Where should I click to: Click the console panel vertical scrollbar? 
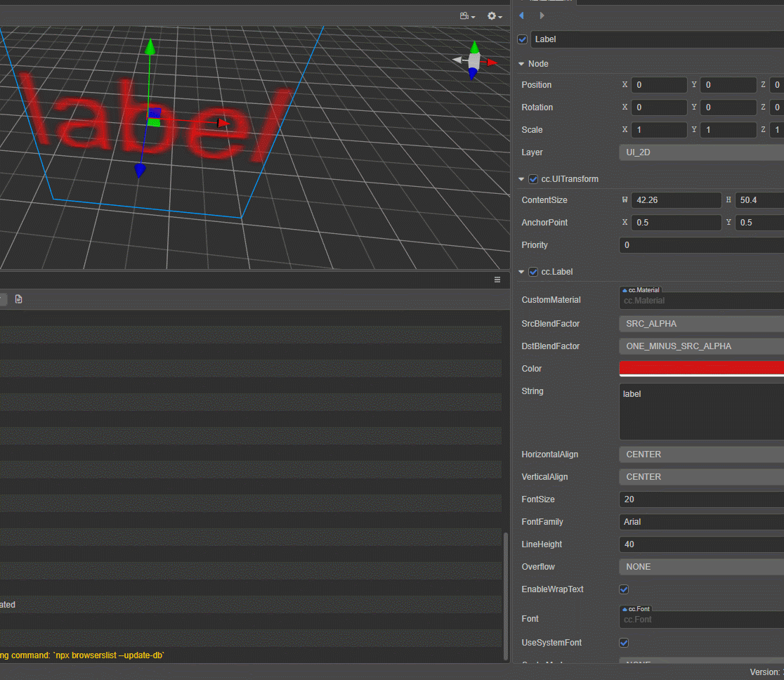click(506, 597)
